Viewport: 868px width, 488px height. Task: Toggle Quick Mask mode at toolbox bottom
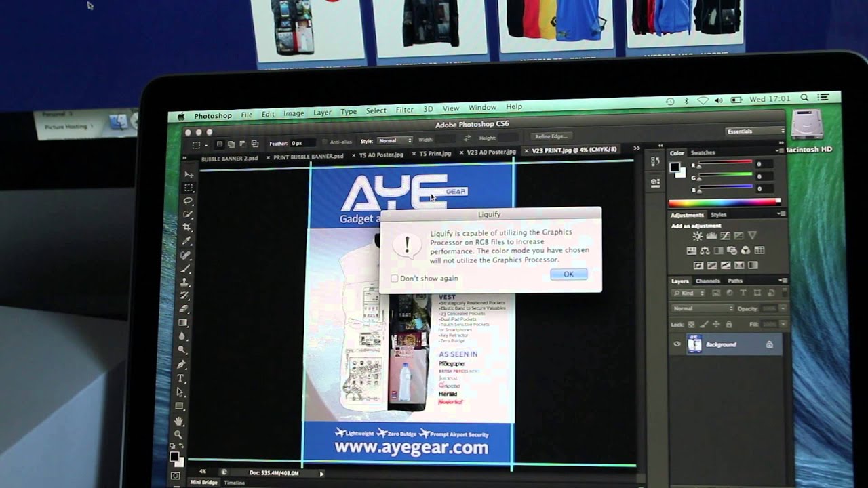click(x=176, y=476)
